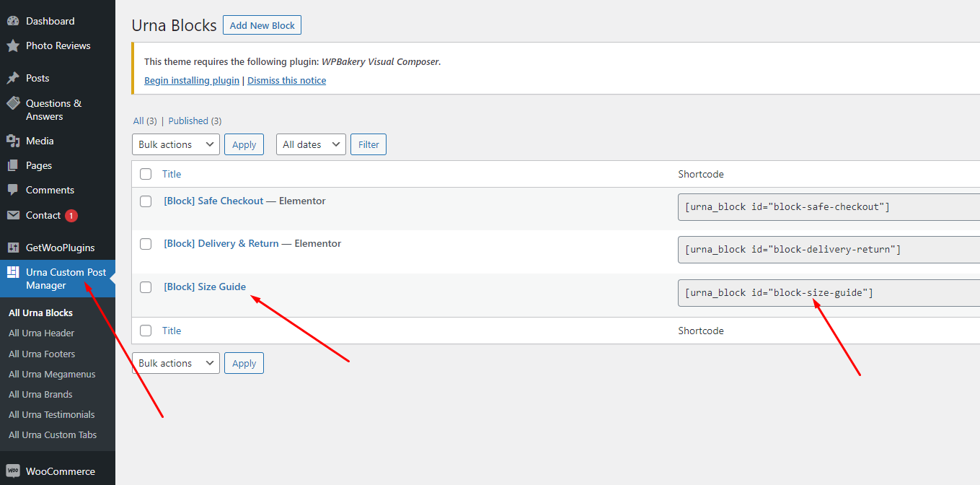Click the Dashboard gauge icon
The width and height of the screenshot is (980, 485).
click(x=13, y=21)
